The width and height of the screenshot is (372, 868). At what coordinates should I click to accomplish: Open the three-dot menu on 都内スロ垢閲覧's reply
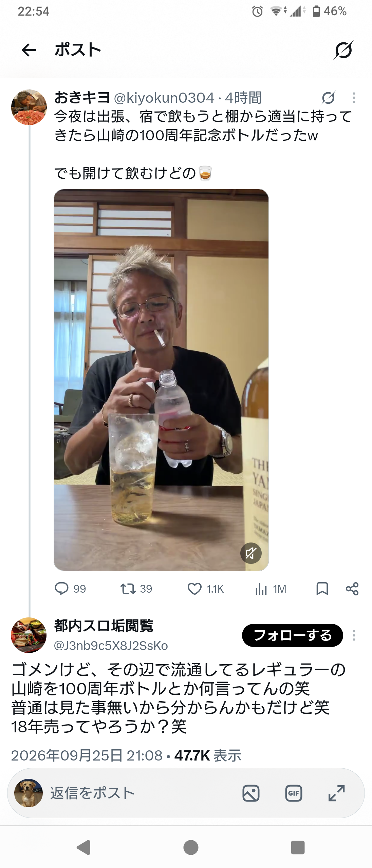[x=354, y=635]
